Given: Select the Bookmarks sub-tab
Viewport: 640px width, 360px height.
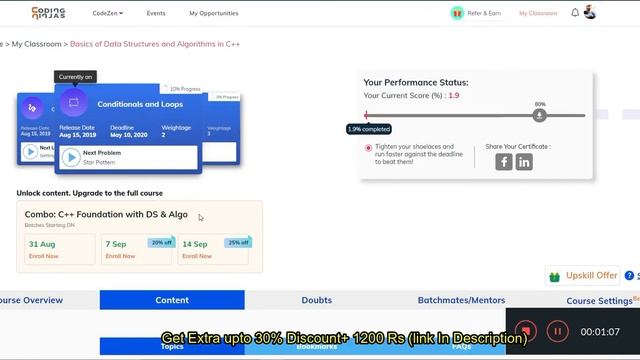Looking at the screenshot, I should click(317, 346).
